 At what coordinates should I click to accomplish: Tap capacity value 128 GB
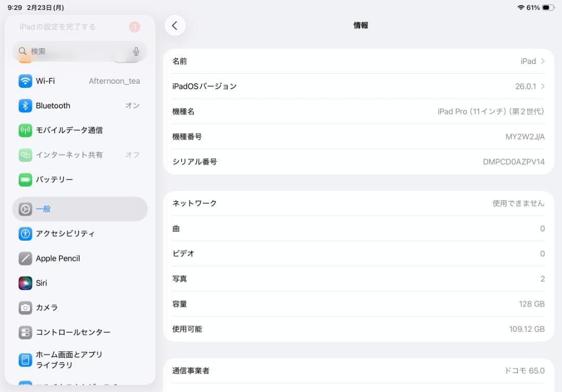(x=531, y=304)
